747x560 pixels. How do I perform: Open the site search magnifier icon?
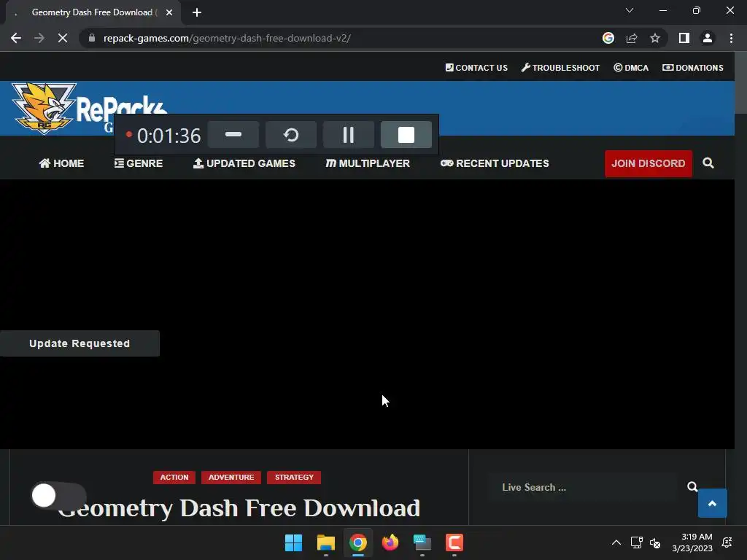pos(708,163)
